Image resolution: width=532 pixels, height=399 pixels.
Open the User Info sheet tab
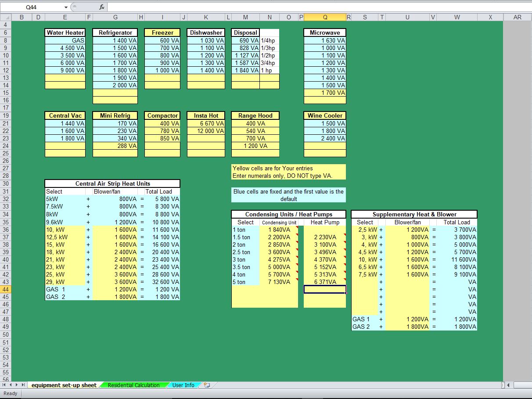(183, 385)
